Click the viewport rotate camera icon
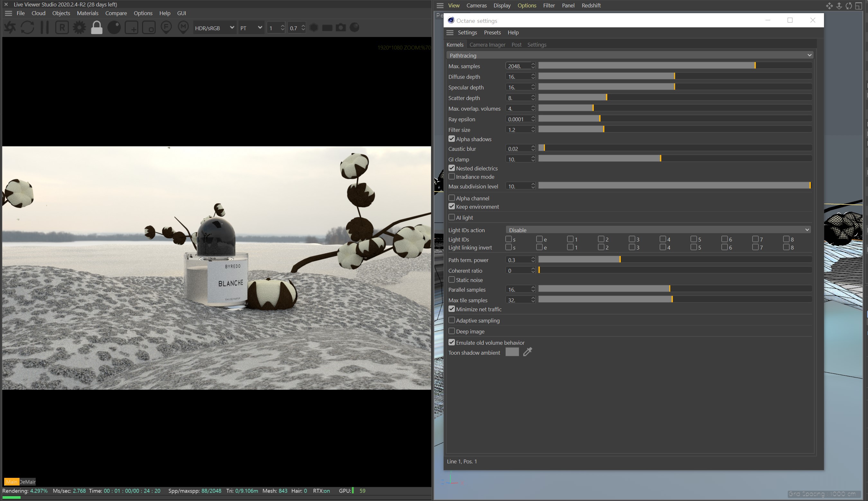This screenshot has width=868, height=501. coord(849,6)
